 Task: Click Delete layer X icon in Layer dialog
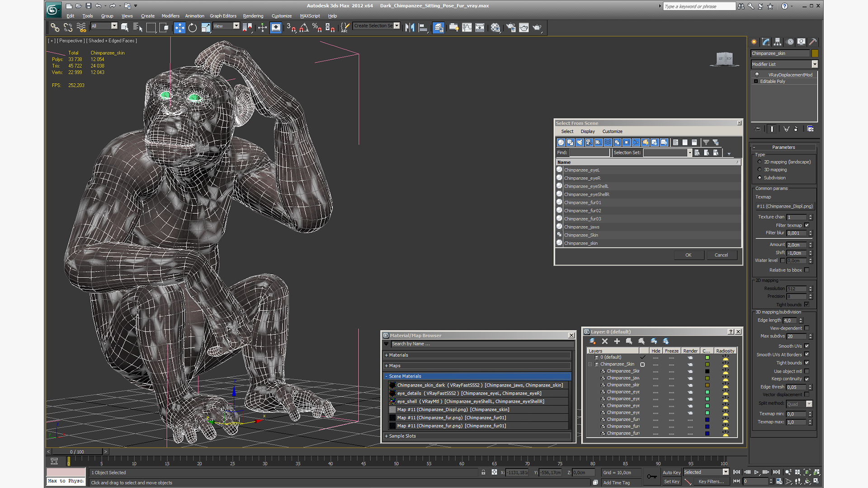[x=605, y=341]
